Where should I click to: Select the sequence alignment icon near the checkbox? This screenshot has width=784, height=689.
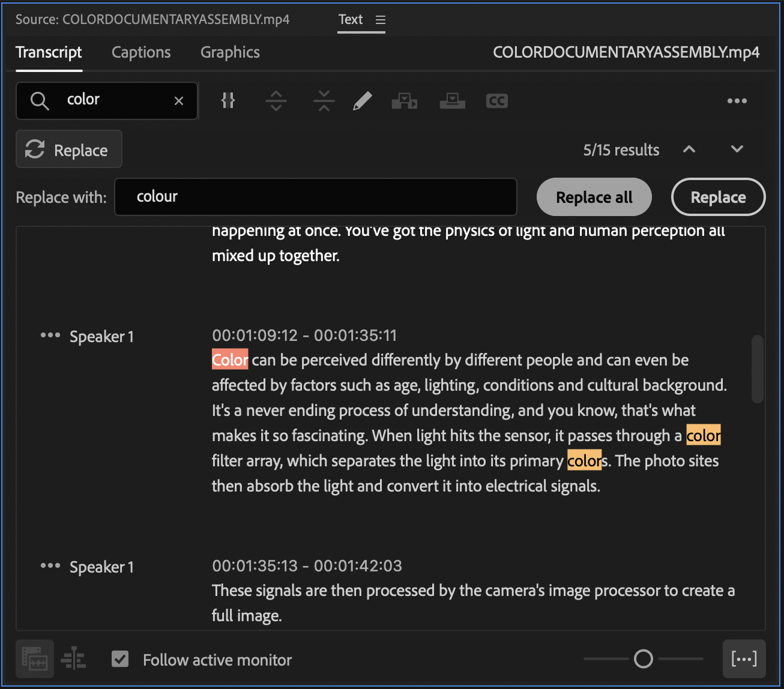pos(73,658)
